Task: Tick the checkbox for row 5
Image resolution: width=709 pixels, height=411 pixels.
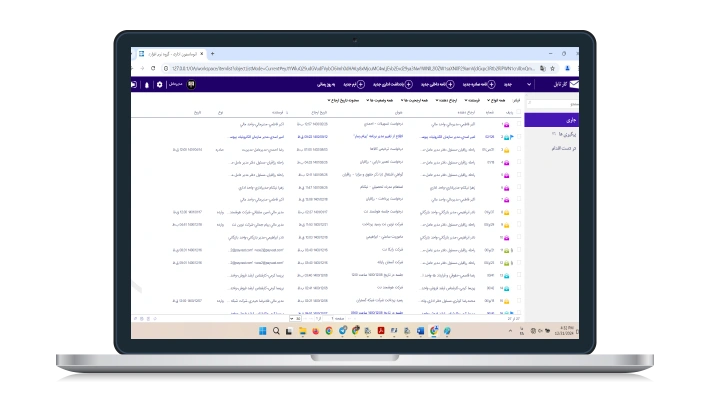Action: 519,174
